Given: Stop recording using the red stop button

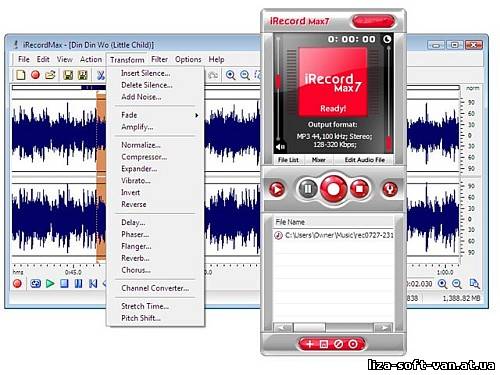Looking at the screenshot, I should (x=359, y=189).
